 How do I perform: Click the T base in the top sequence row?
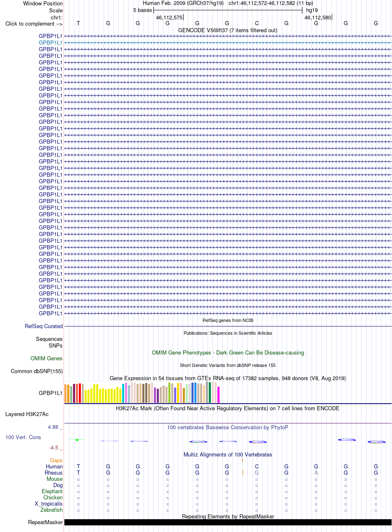point(78,24)
